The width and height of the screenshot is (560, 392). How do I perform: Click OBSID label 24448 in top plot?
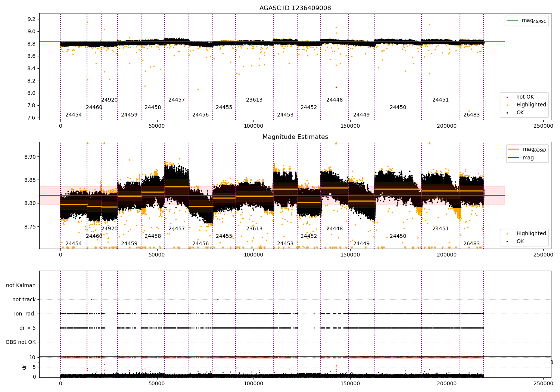pos(335,100)
